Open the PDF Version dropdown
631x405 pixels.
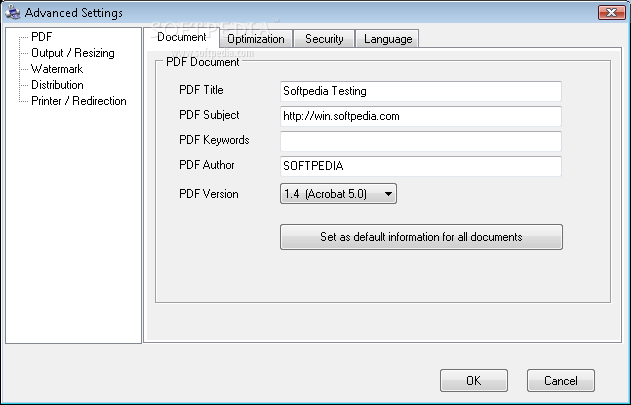(338, 194)
